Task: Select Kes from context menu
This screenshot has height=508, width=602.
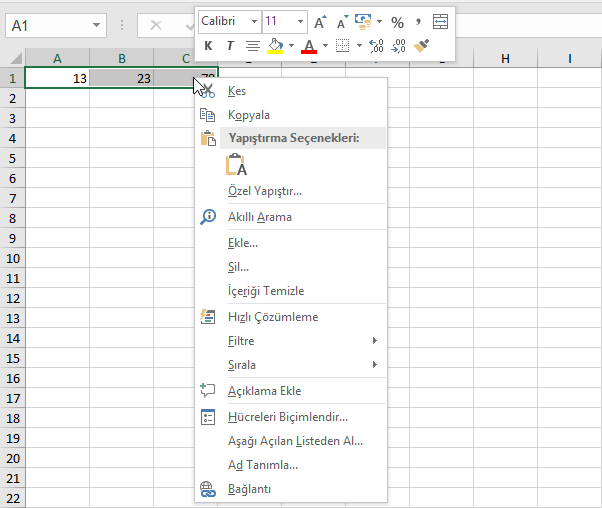Action: point(291,91)
